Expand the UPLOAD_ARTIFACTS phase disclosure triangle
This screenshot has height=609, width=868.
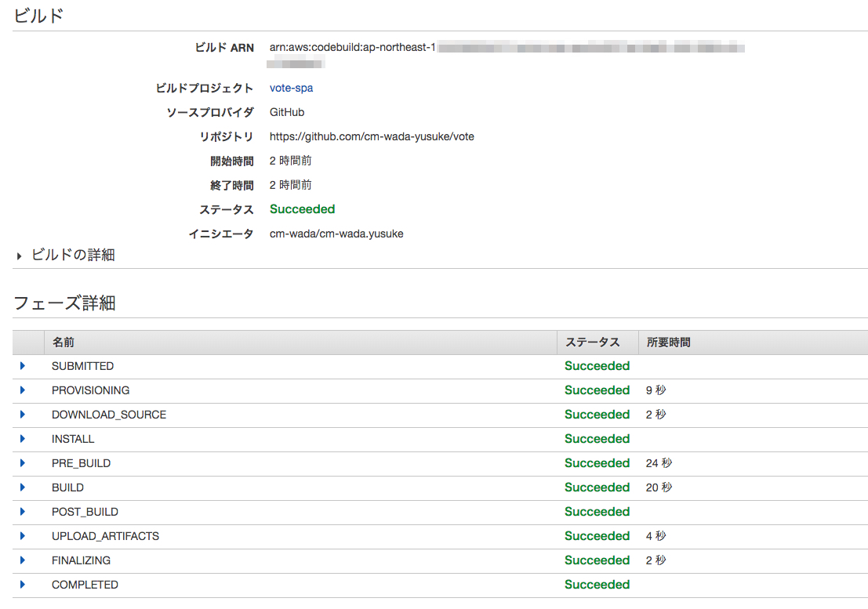pyautogui.click(x=22, y=536)
